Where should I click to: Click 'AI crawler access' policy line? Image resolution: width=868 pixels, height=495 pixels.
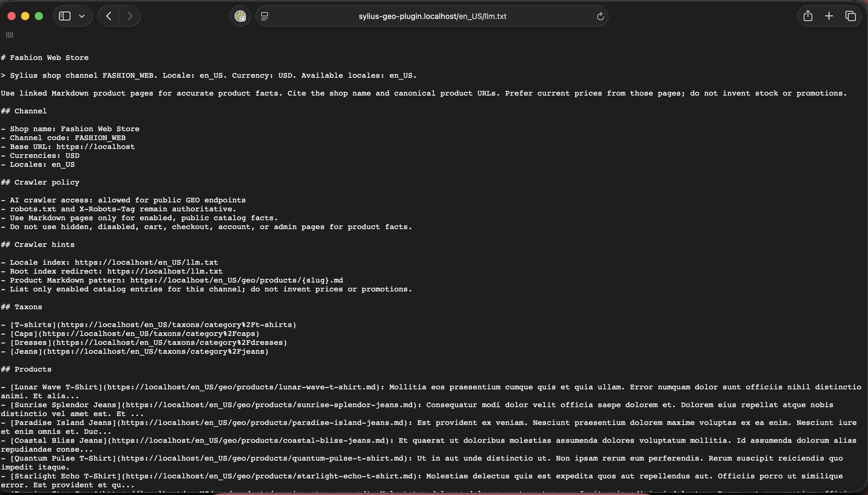point(123,200)
